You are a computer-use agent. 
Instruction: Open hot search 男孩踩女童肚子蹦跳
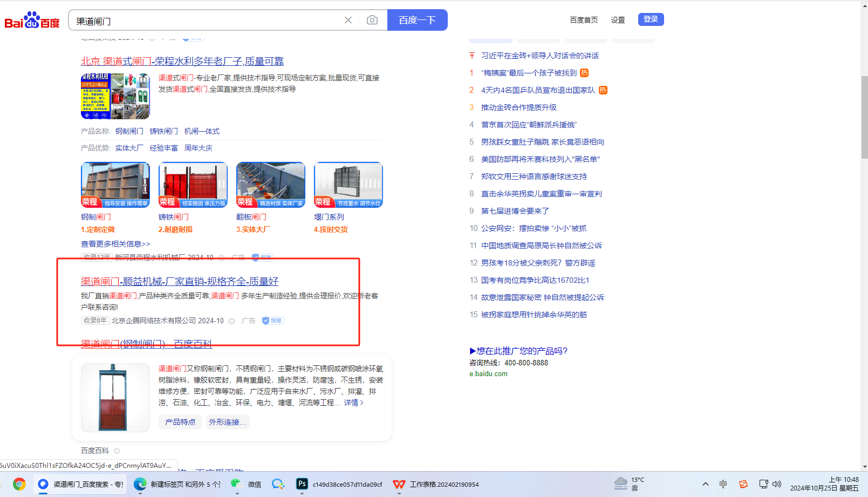(x=543, y=142)
